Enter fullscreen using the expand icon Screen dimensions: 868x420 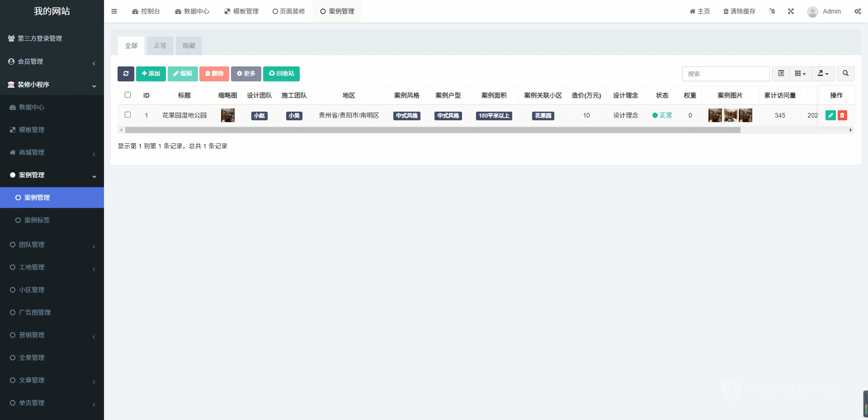(791, 11)
